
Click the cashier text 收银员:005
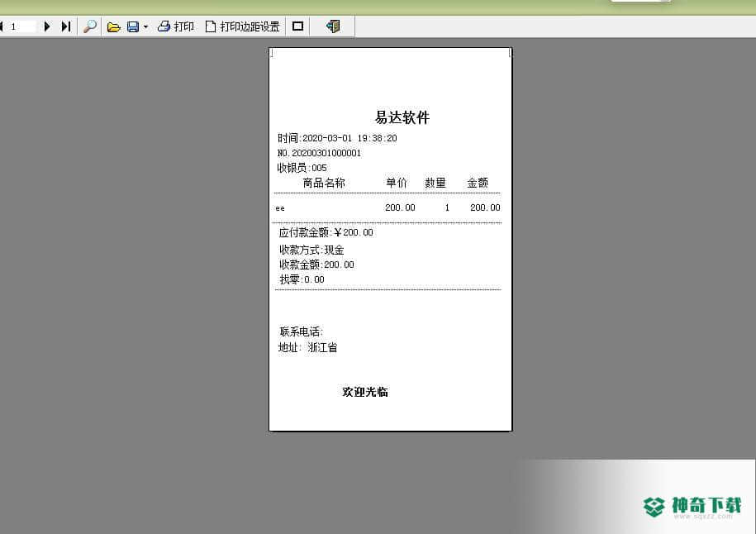pyautogui.click(x=302, y=168)
